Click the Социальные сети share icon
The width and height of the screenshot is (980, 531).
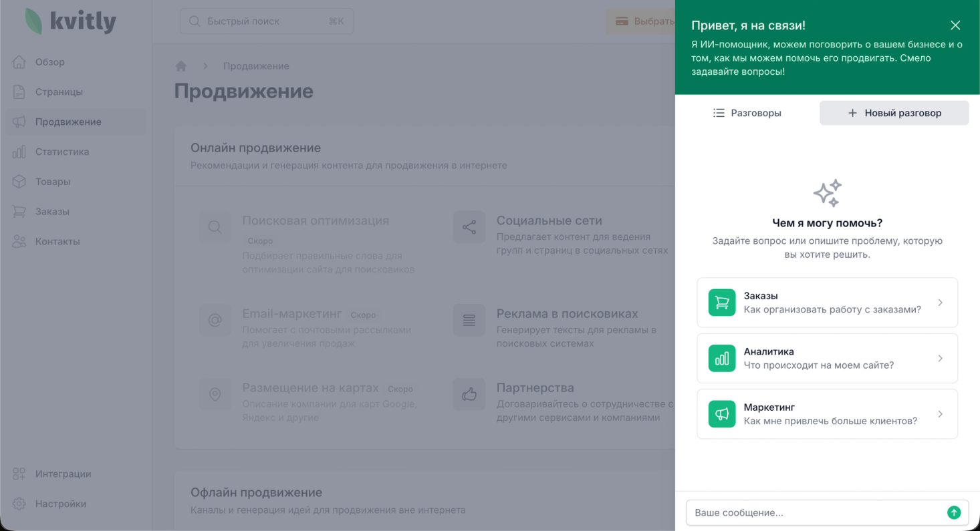pos(469,227)
